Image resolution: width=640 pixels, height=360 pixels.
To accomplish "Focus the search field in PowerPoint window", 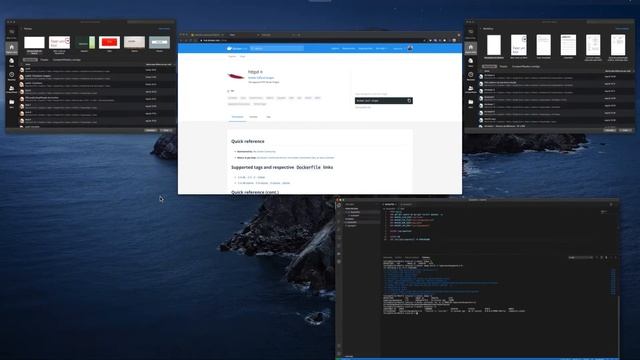I will coord(150,22).
